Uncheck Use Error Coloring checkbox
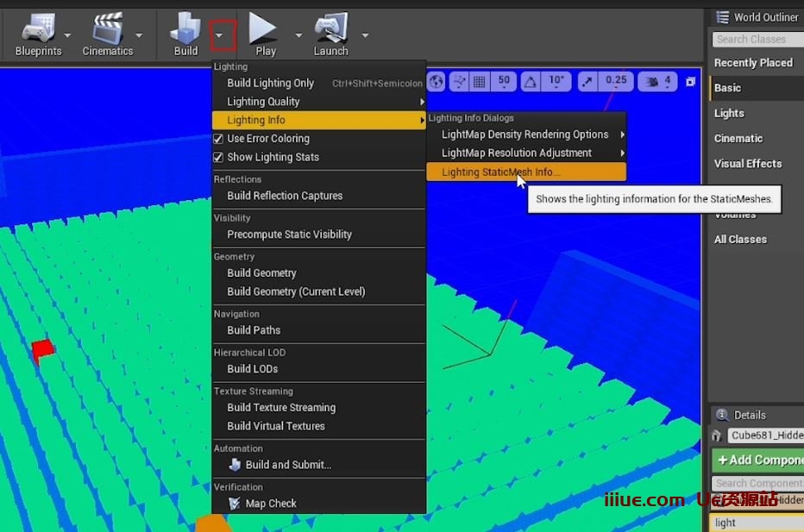804x532 pixels. pyautogui.click(x=218, y=139)
